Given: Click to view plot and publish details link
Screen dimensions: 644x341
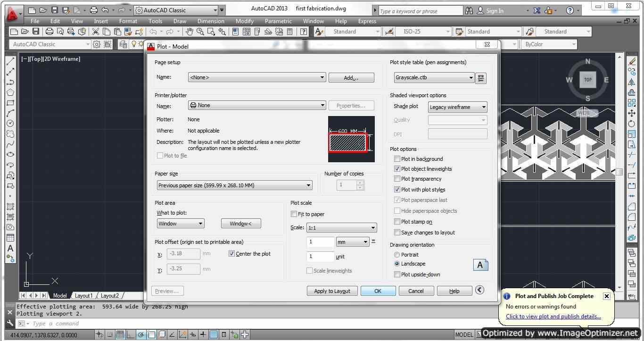Looking at the screenshot, I should click(x=553, y=316).
